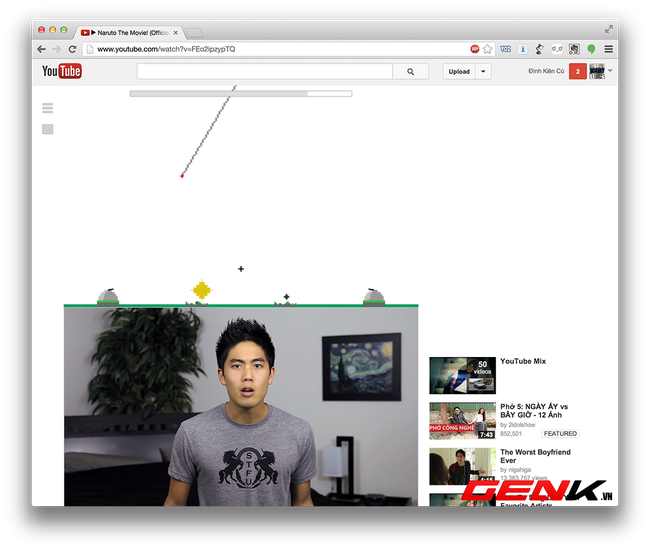Screen dimensions: 650x550
Task: Open the YouTube Mix title link
Action: click(523, 361)
